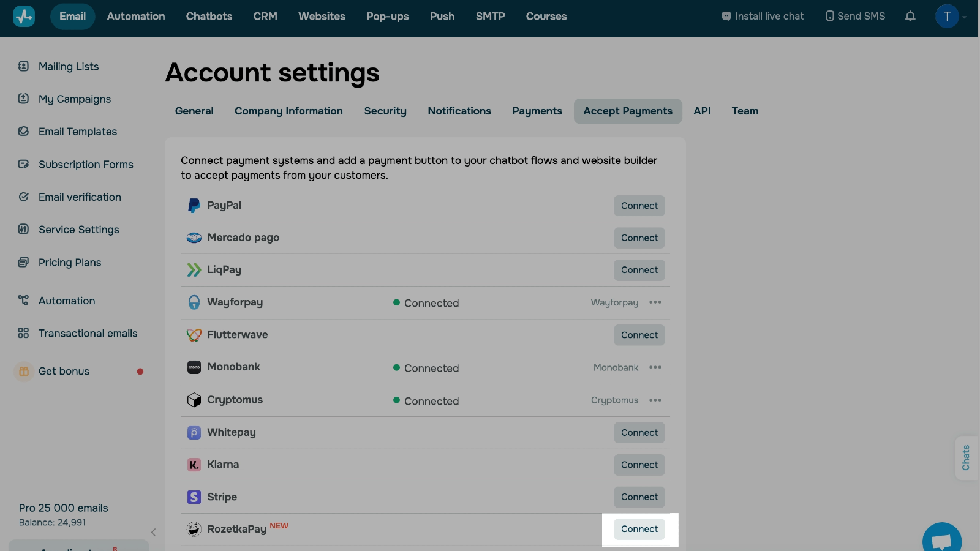This screenshot has height=551, width=980.
Task: Click the Transactional emails sidebar icon
Action: (x=23, y=333)
